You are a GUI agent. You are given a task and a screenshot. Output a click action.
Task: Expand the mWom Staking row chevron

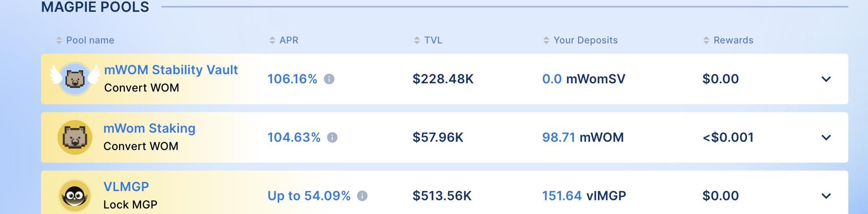[x=826, y=138]
